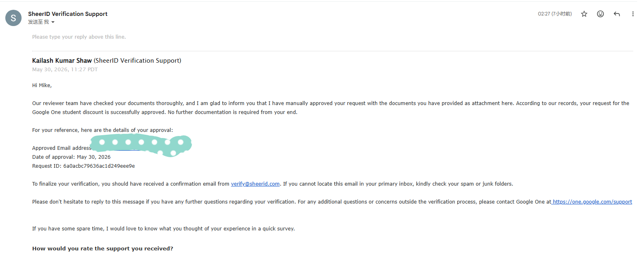Follow the one.google.com/support link

[592, 202]
